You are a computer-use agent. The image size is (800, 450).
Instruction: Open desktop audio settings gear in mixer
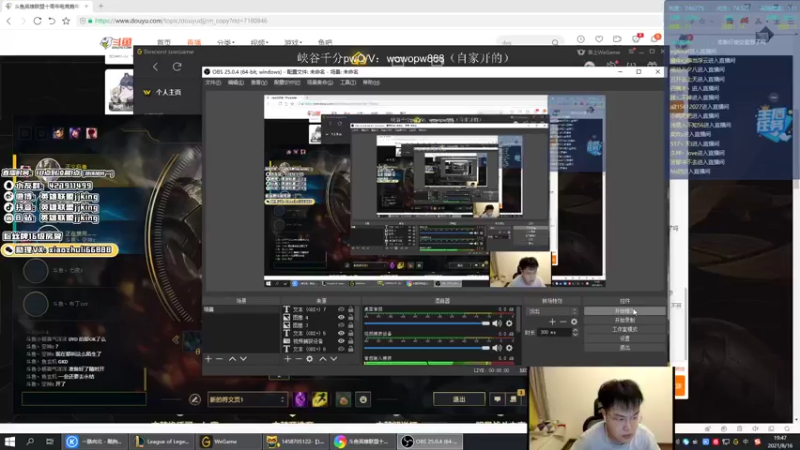coord(509,323)
